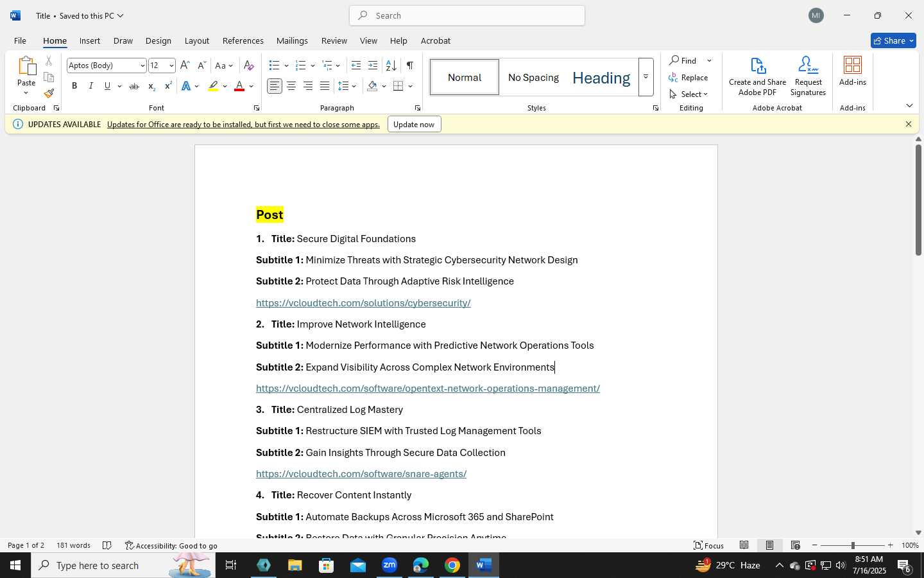The image size is (924, 578).
Task: Apply red font color
Action: click(x=239, y=86)
